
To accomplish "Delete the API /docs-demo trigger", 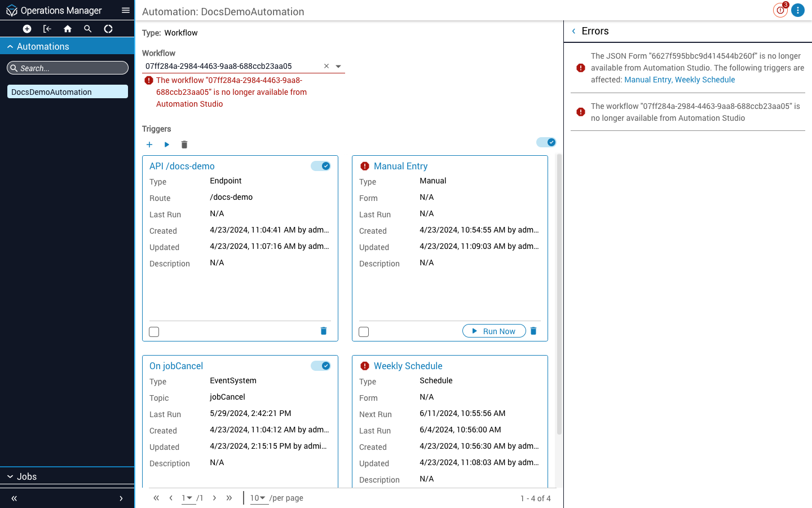I will pos(324,331).
